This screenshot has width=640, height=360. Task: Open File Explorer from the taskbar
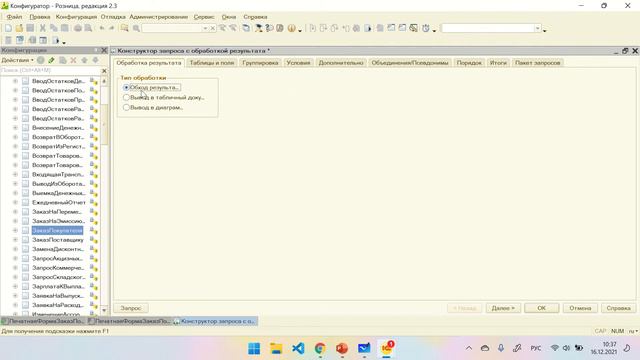tap(276, 348)
